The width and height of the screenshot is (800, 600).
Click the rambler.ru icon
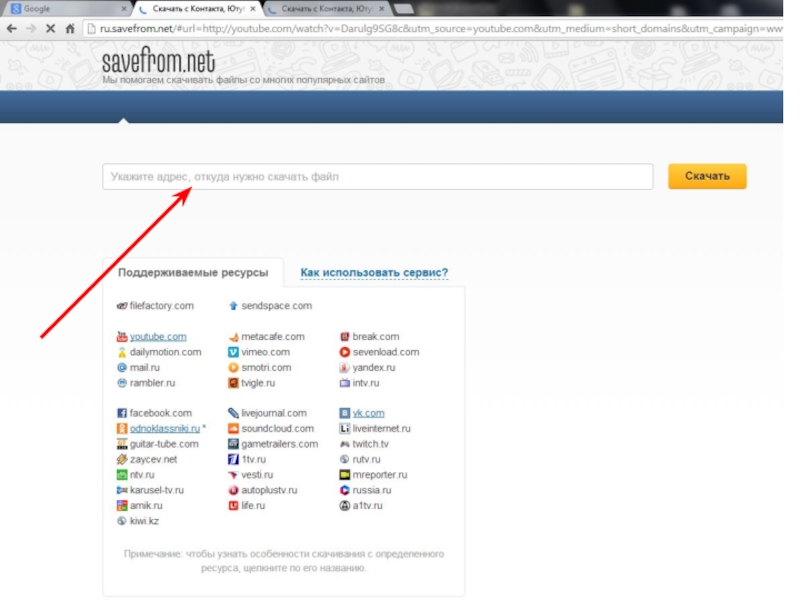121,383
